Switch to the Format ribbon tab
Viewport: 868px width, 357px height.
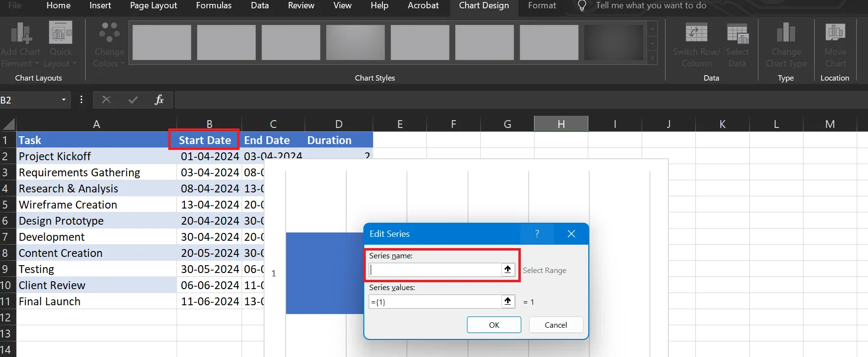click(x=542, y=6)
